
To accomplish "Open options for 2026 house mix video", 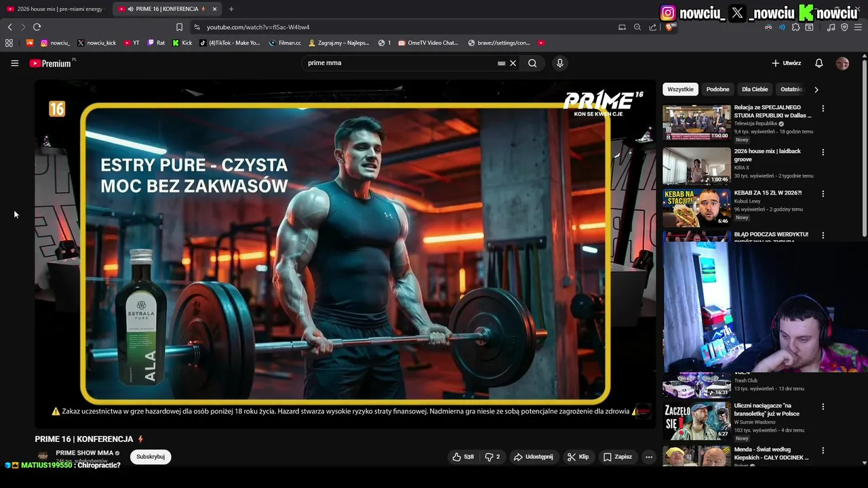I will point(823,152).
